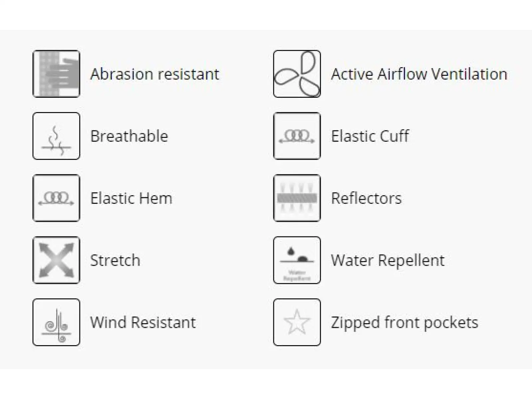Click the Wind Resistant icon

point(56,322)
